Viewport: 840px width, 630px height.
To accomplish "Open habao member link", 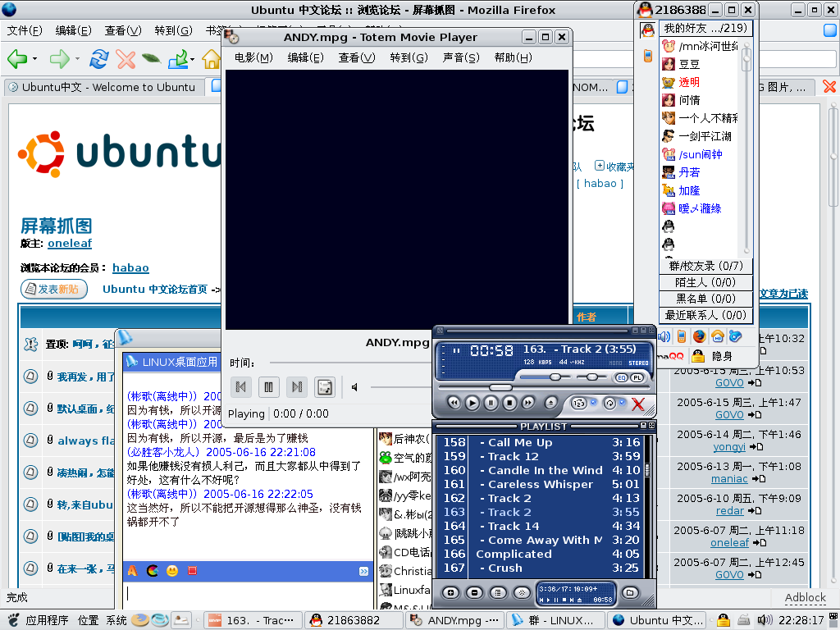I will tap(130, 268).
